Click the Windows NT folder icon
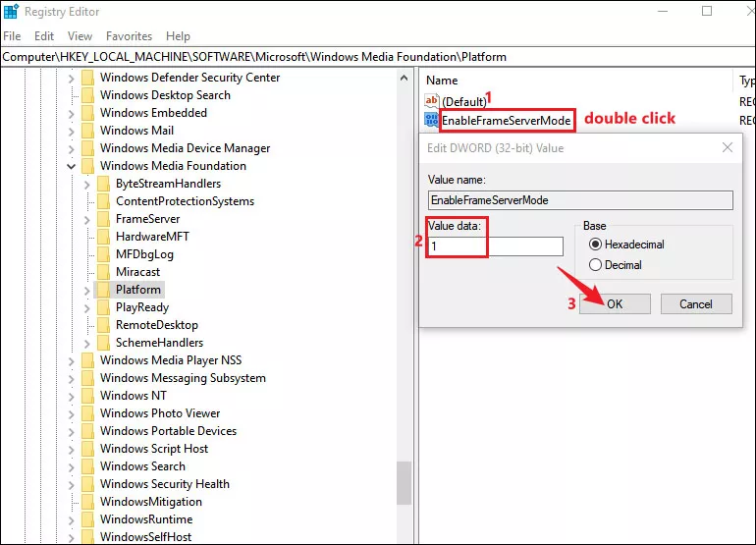Image resolution: width=756 pixels, height=545 pixels. click(x=87, y=396)
